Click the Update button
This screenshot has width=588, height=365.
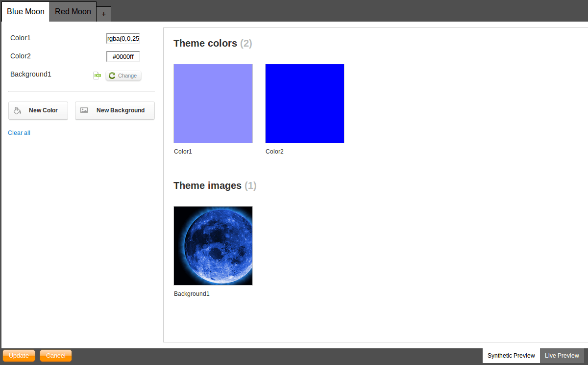click(x=19, y=355)
